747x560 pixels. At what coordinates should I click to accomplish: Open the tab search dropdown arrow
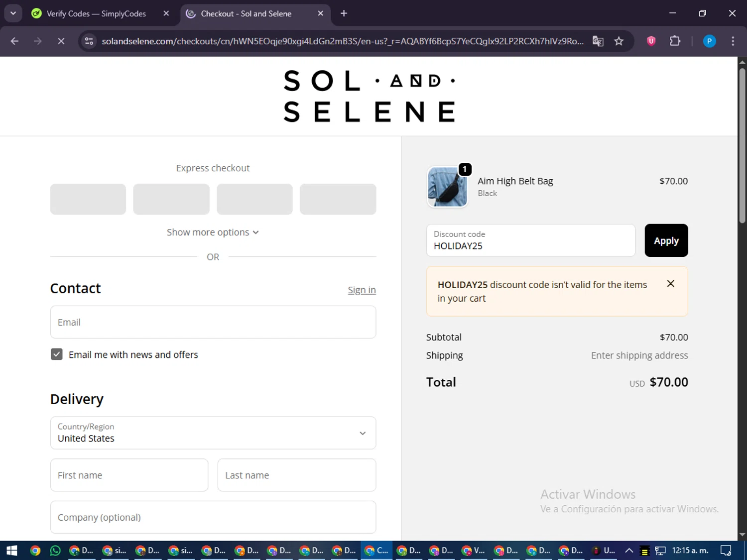pos(13,13)
